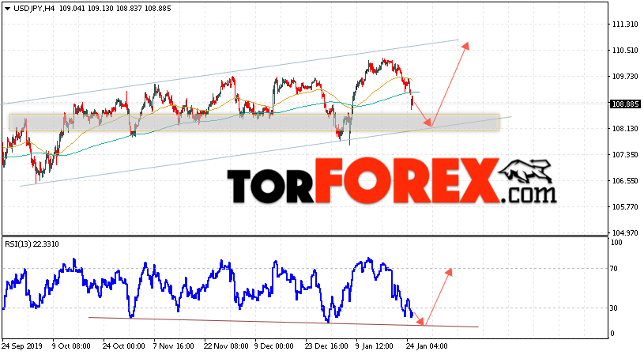Screen dimensions: 644x355
Task: Select the RSI 30 level label
Action: coord(614,308)
